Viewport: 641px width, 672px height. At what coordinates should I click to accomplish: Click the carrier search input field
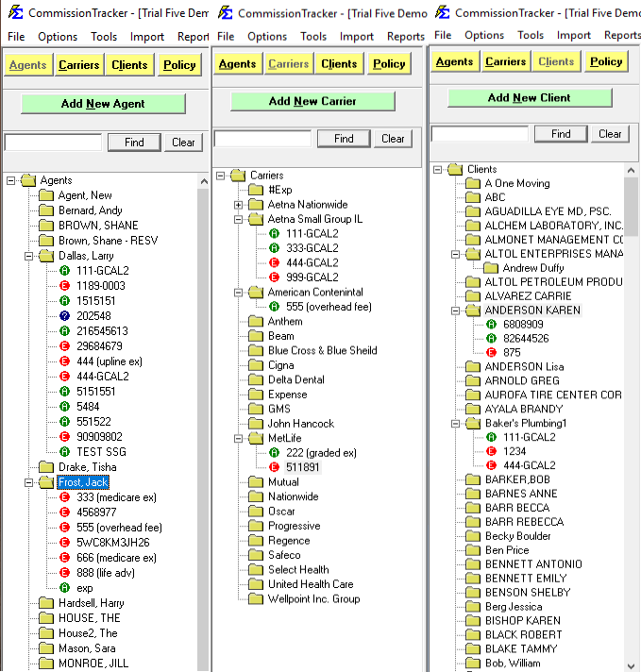point(262,139)
